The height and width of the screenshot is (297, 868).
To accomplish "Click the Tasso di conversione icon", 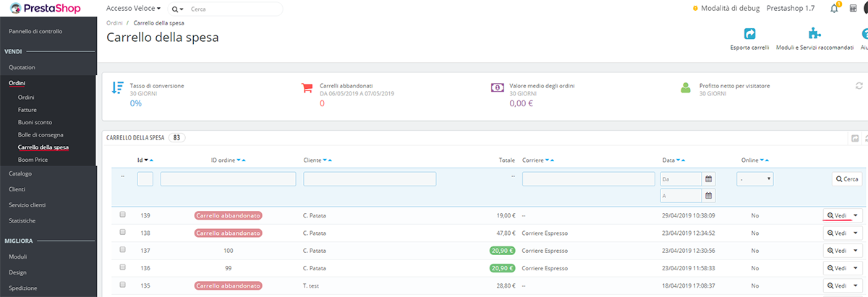I will pyautogui.click(x=118, y=88).
